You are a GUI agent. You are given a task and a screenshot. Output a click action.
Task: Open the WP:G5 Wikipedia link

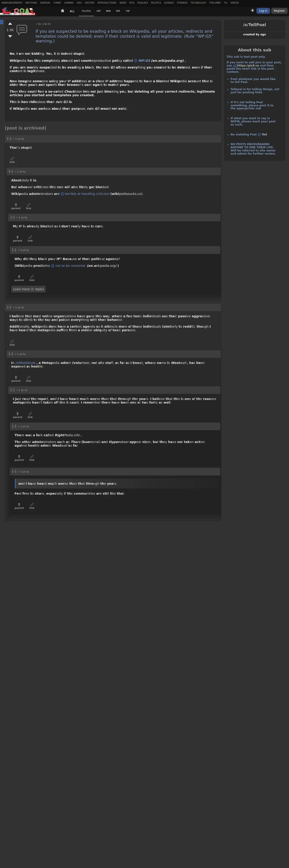tap(144, 61)
